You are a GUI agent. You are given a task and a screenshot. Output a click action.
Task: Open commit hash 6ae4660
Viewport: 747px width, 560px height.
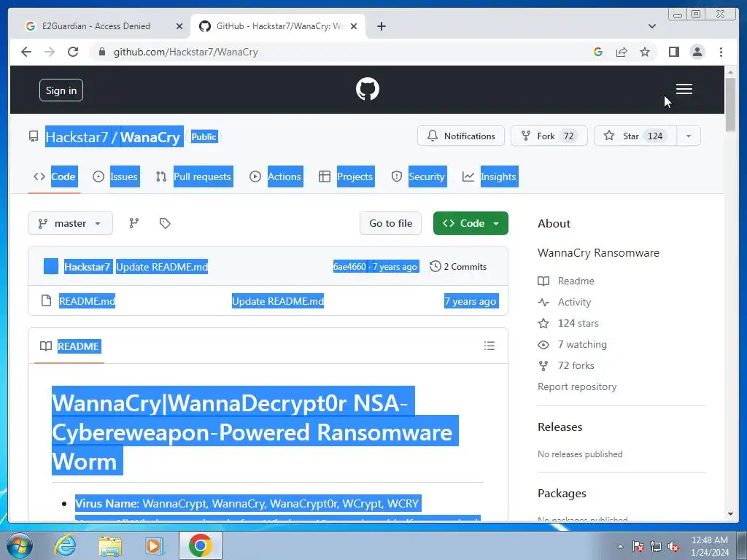click(349, 267)
